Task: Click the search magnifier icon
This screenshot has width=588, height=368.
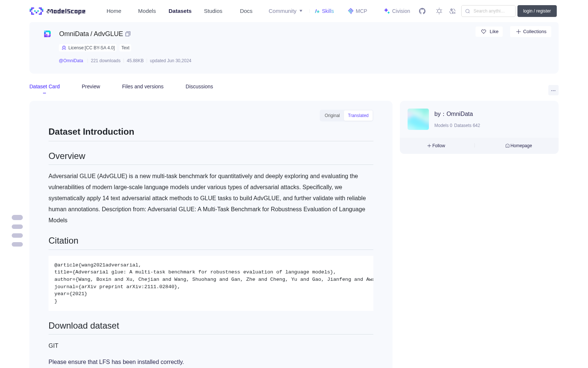Action: pyautogui.click(x=467, y=11)
